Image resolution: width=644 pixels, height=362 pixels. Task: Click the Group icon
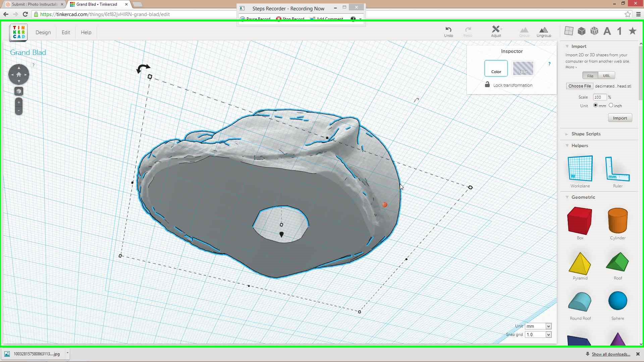tap(524, 32)
